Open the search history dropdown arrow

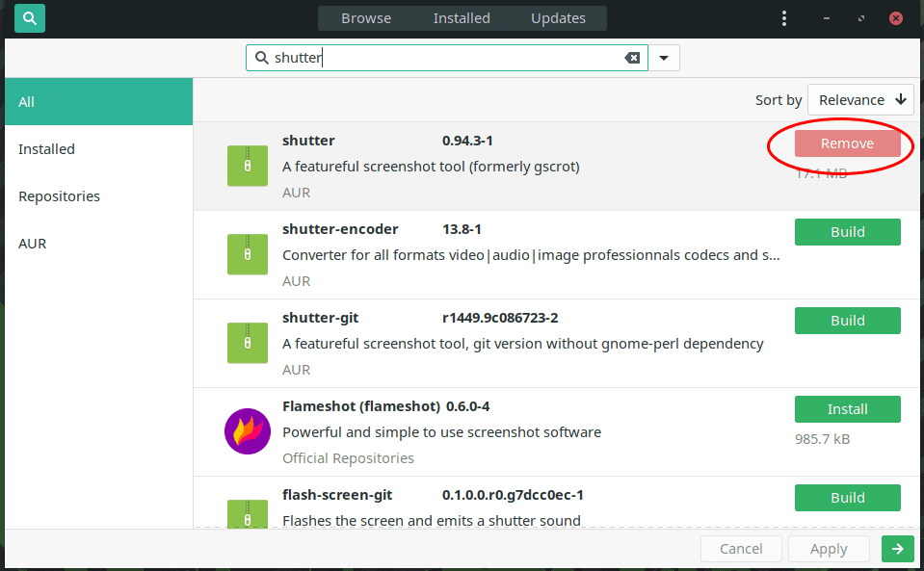tap(664, 58)
